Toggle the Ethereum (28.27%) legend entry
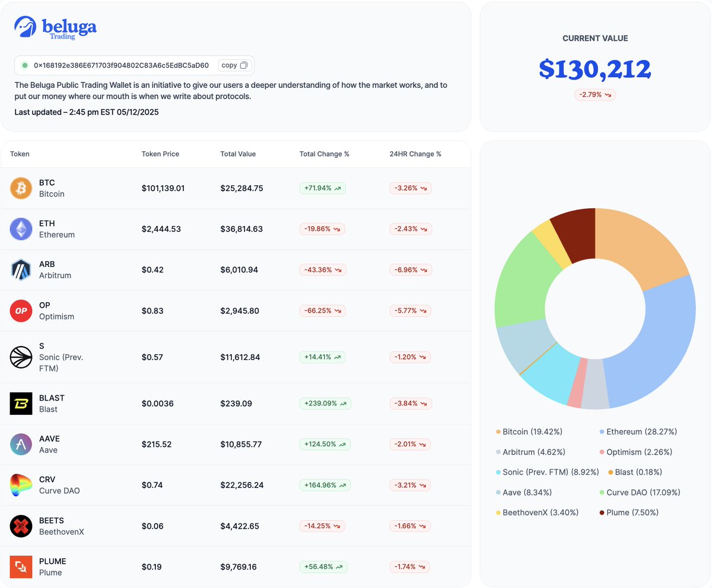Screen dimensions: 712x588 (638, 432)
